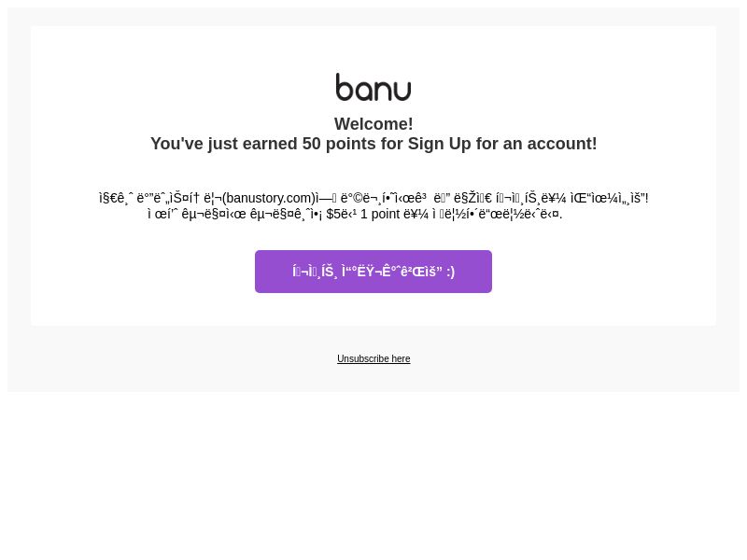The width and height of the screenshot is (747, 560).
Task: Open the Unsubscribe here link
Action: click(x=373, y=358)
